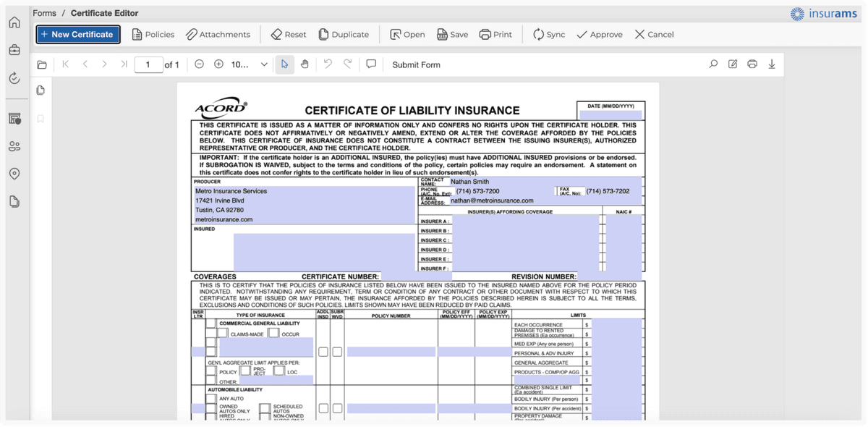Approve the certificate

[599, 34]
